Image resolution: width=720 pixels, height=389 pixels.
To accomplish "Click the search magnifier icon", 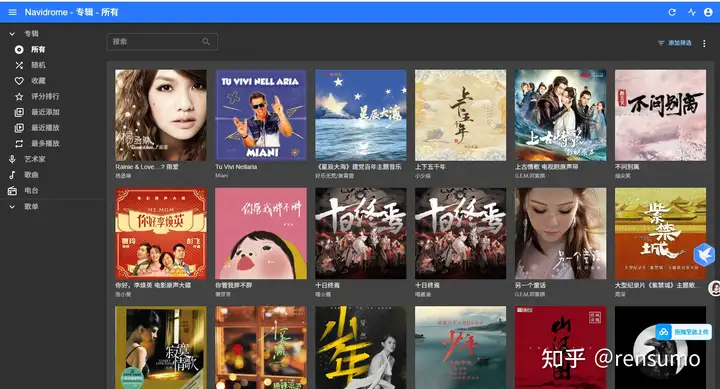I will (206, 42).
